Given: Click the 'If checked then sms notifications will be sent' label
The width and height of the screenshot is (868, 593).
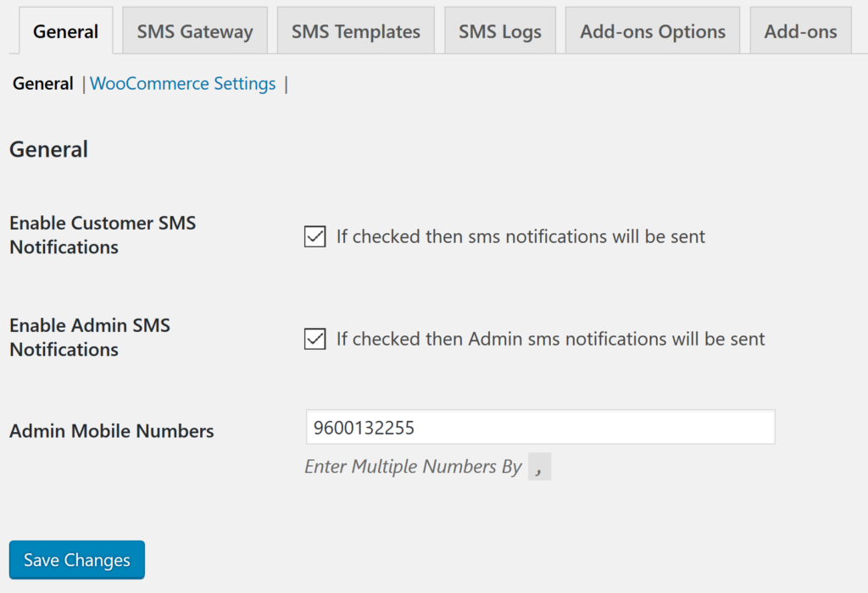Looking at the screenshot, I should click(x=520, y=236).
